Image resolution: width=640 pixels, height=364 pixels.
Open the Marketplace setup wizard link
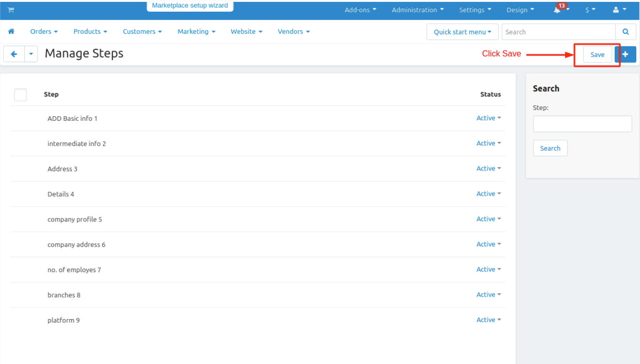(190, 6)
